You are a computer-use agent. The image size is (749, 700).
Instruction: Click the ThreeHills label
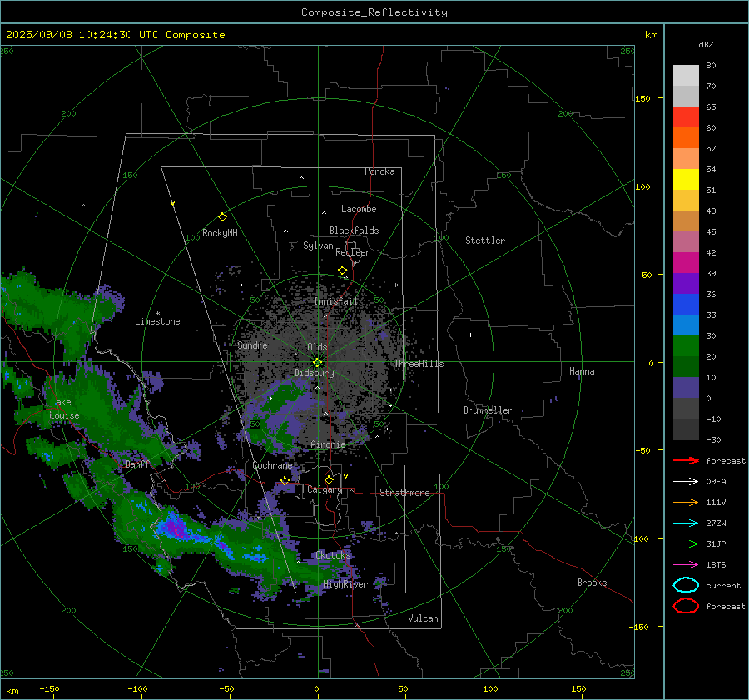click(419, 364)
